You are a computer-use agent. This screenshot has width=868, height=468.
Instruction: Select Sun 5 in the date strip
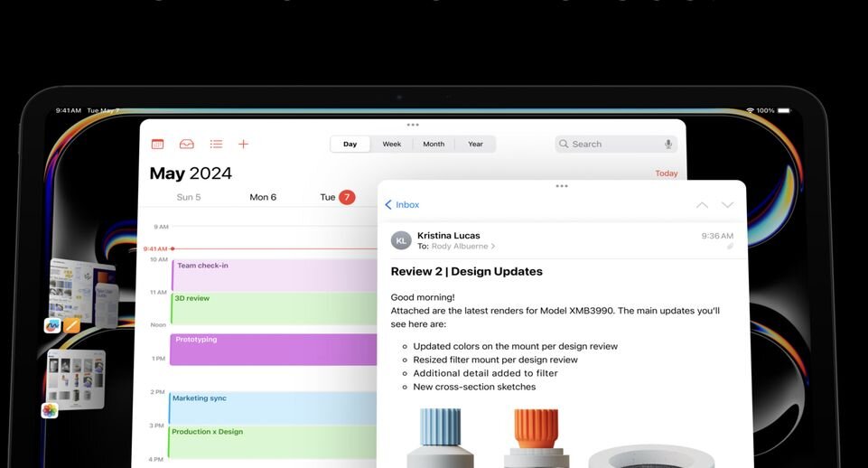(188, 197)
